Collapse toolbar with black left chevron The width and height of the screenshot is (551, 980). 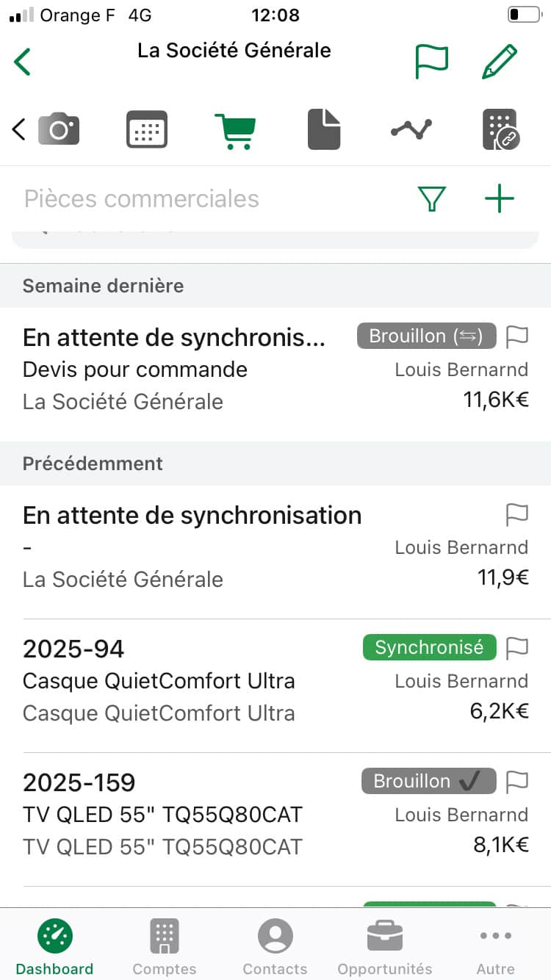19,130
